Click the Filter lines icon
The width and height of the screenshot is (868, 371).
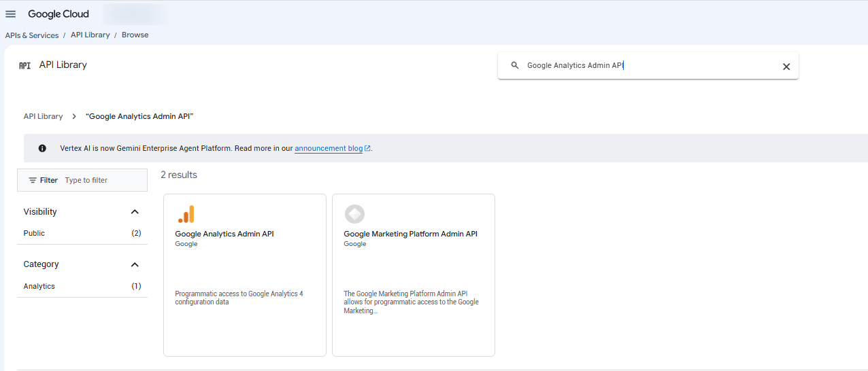coord(33,180)
